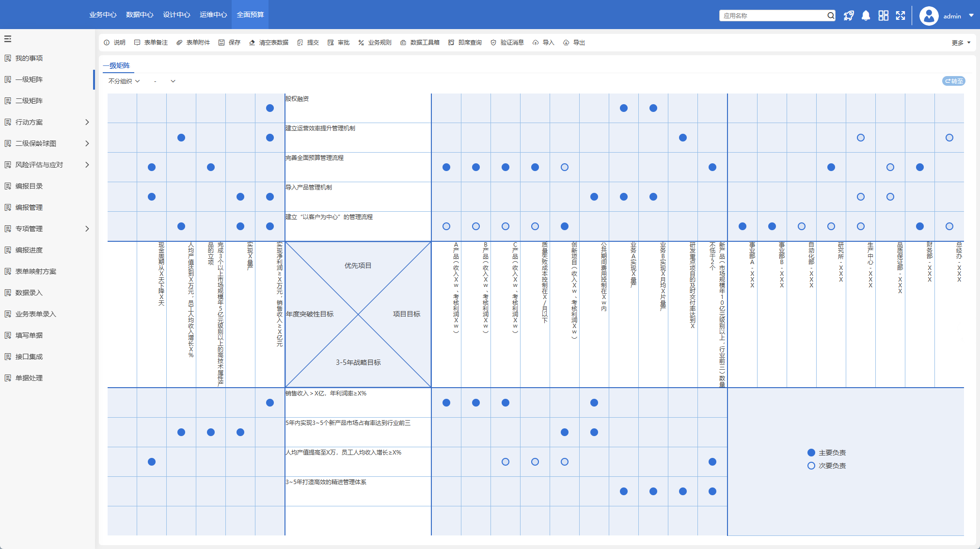Select 二级矩阵 in sidebar
The image size is (980, 549).
click(29, 101)
